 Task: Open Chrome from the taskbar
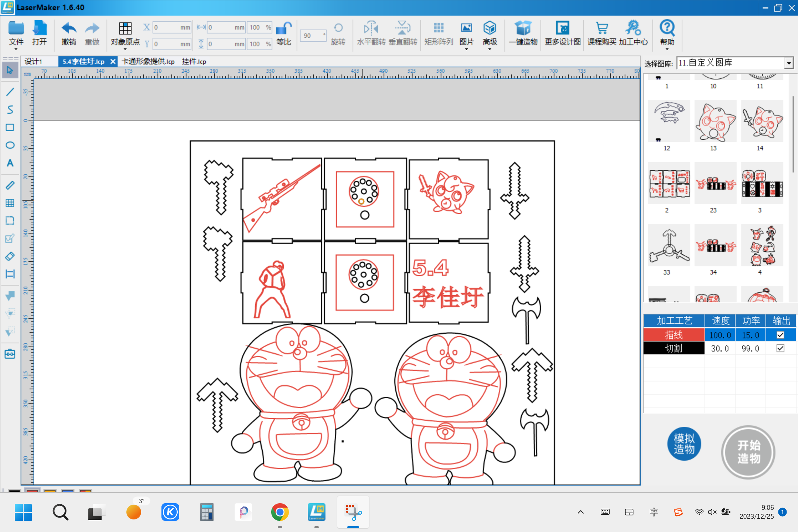pyautogui.click(x=280, y=512)
